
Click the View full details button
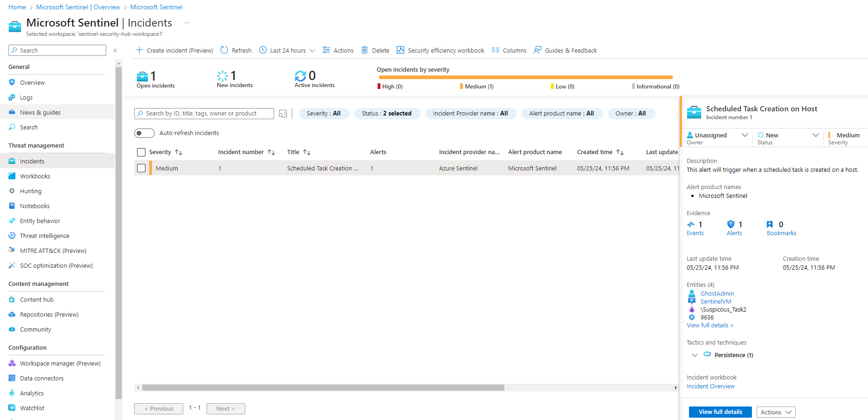(x=720, y=412)
